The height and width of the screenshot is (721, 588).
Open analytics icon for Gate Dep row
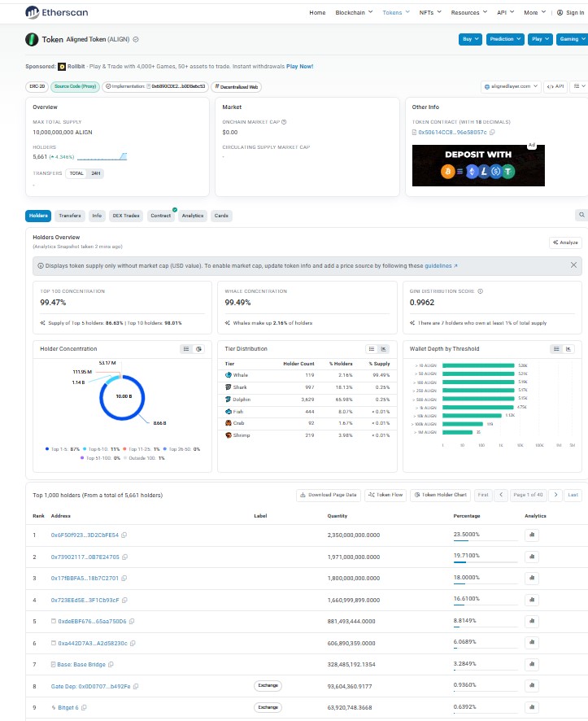[532, 685]
